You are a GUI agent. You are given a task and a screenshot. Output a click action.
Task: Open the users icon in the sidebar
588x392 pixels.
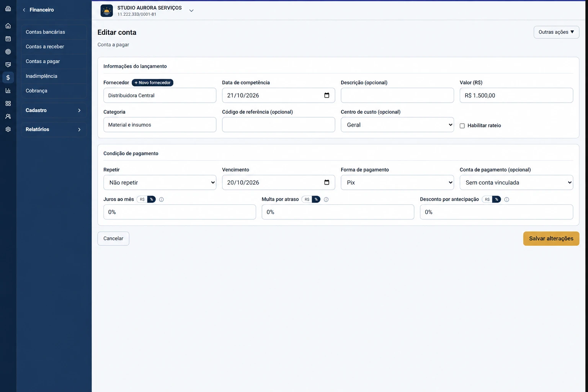click(8, 116)
